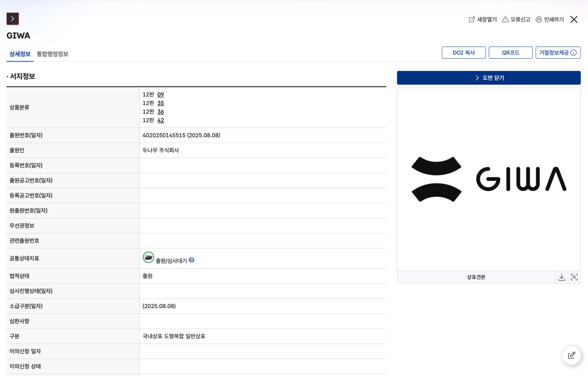Click the 우선권정보 row label

click(x=22, y=226)
